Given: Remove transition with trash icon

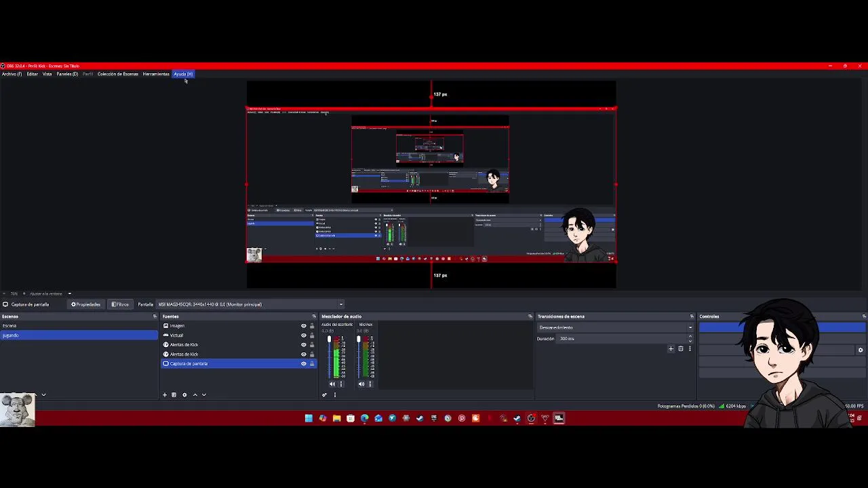Looking at the screenshot, I should (x=681, y=349).
